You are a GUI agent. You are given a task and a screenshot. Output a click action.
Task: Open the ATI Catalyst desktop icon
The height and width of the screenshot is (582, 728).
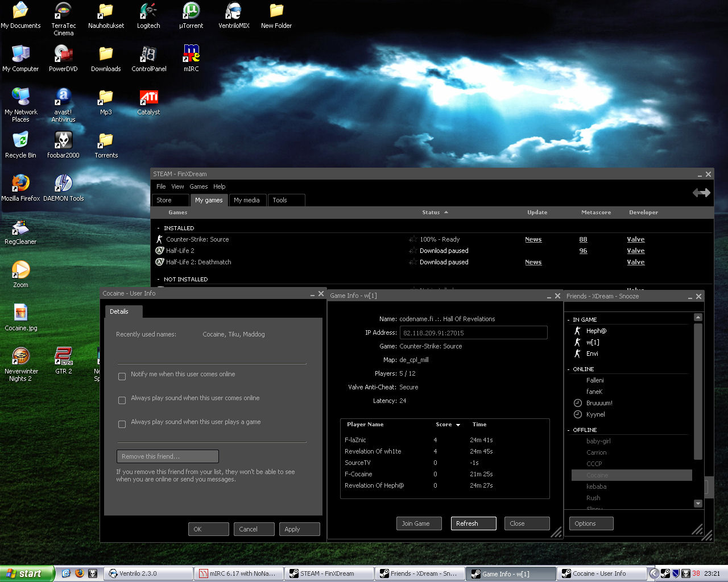(x=148, y=98)
